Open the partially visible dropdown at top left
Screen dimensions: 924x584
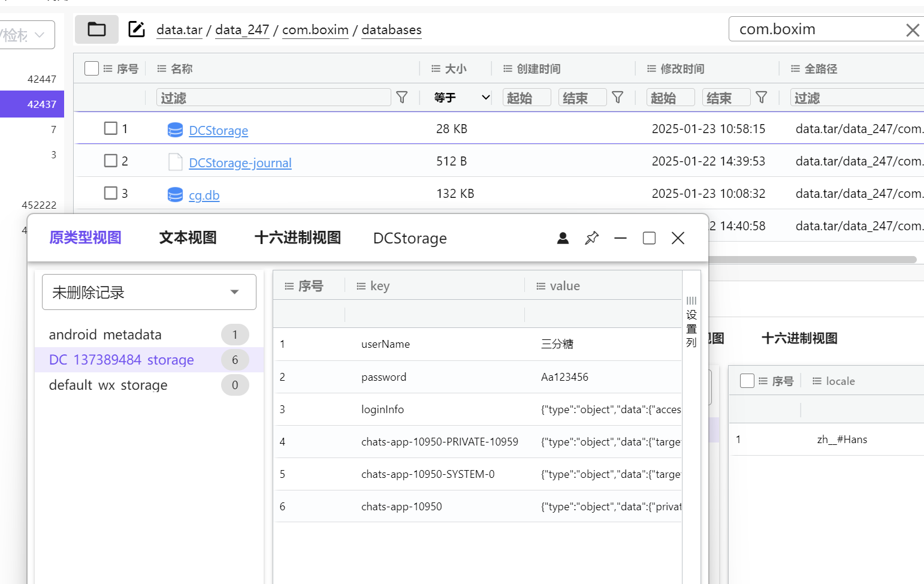tap(27, 35)
